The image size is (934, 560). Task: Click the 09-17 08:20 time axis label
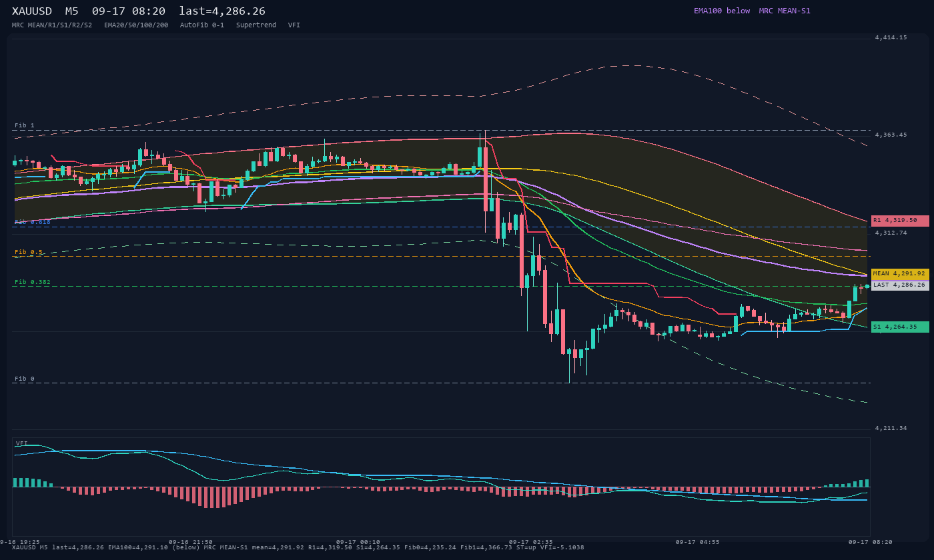871,542
